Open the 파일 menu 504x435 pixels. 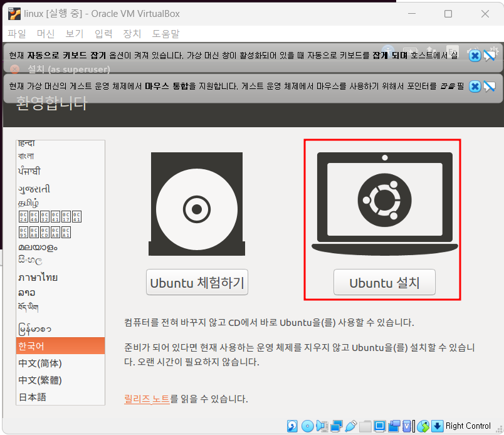coord(17,33)
